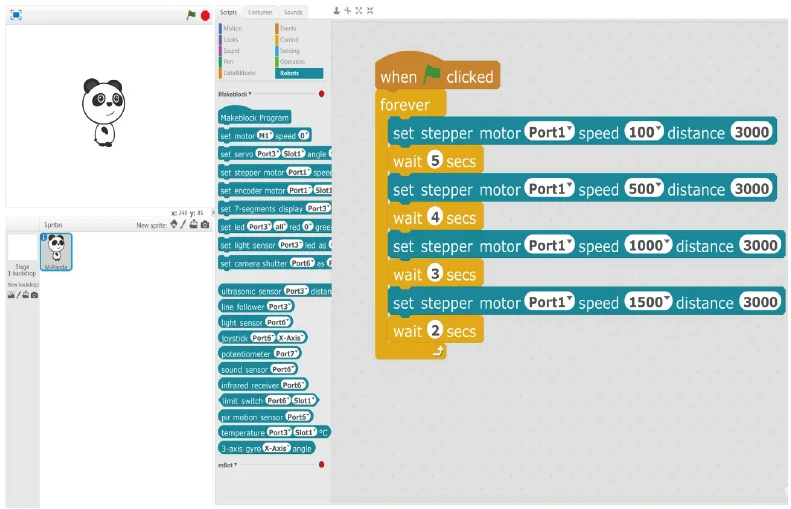The height and width of the screenshot is (509, 791).
Task: Open the Motion block category
Action: 232,29
